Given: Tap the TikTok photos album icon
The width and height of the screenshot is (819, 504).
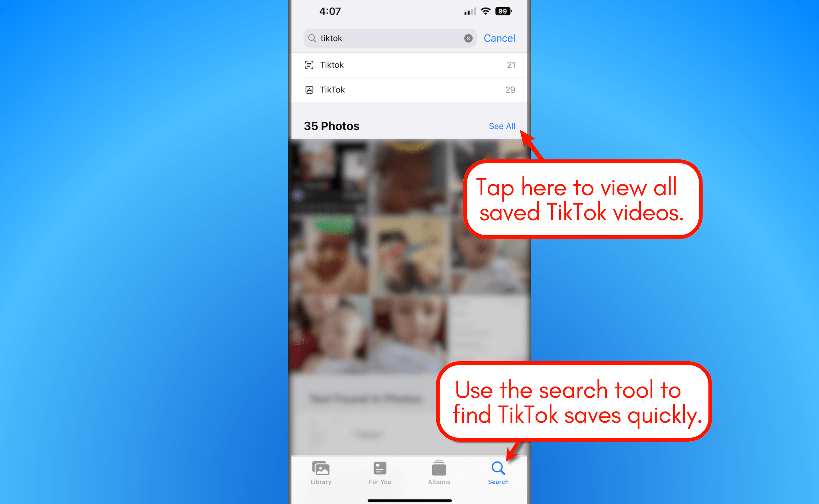Looking at the screenshot, I should tap(308, 89).
